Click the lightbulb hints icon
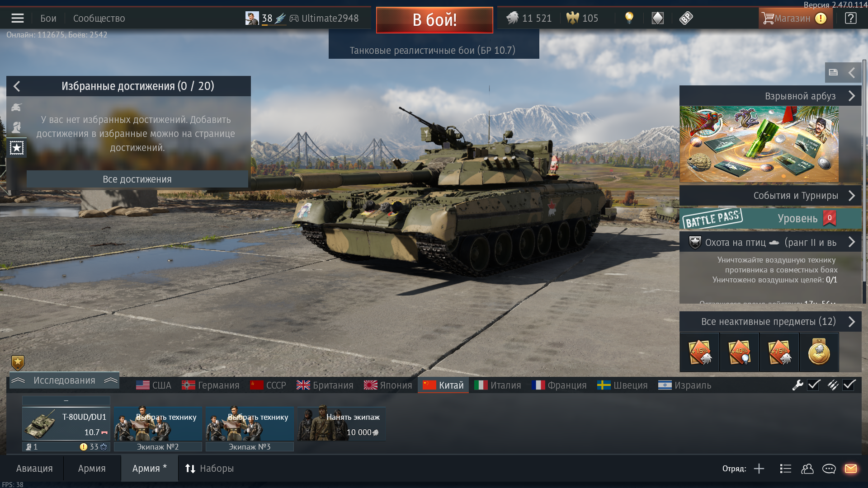This screenshot has height=488, width=868. 629,18
